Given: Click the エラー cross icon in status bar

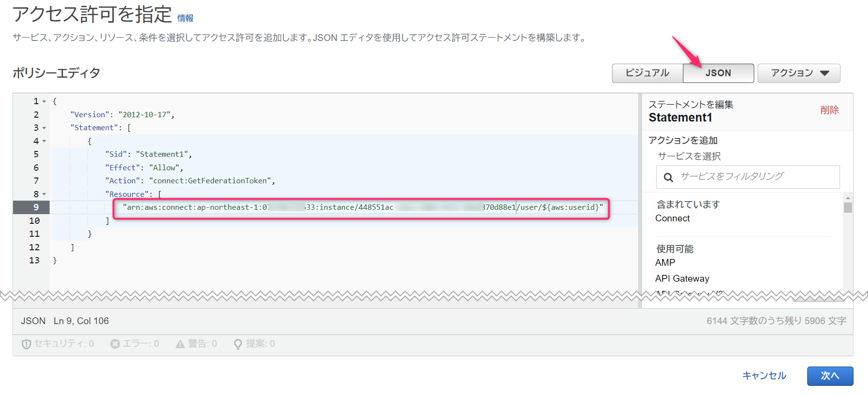Looking at the screenshot, I should (x=115, y=344).
